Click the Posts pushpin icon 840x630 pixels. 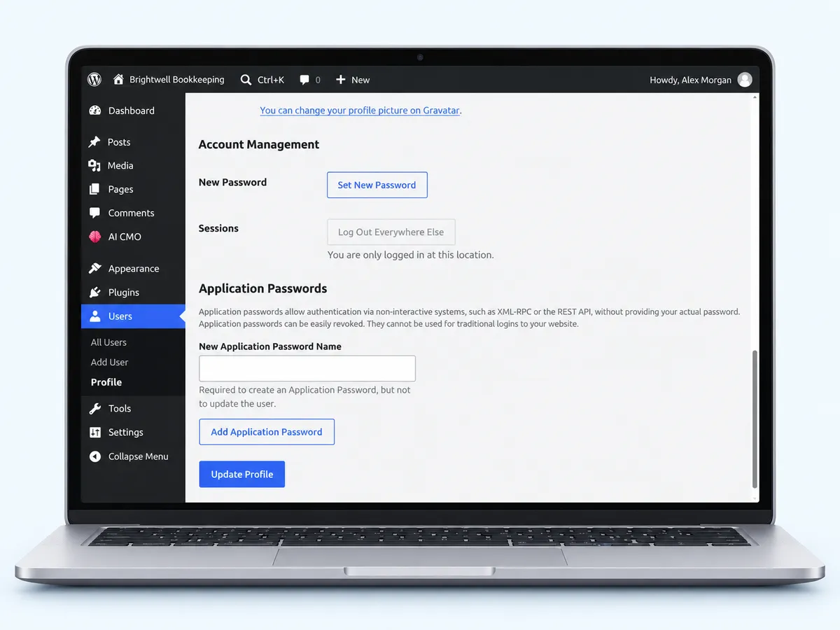(94, 142)
